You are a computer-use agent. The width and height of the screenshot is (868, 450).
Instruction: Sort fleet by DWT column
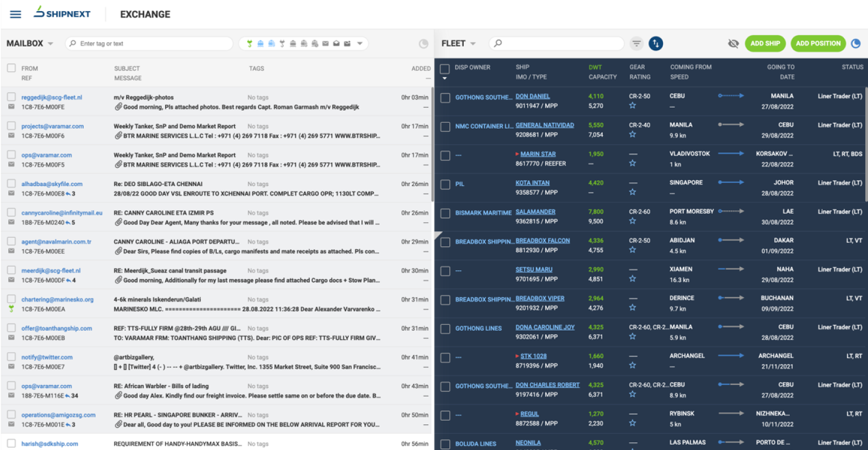pos(595,67)
